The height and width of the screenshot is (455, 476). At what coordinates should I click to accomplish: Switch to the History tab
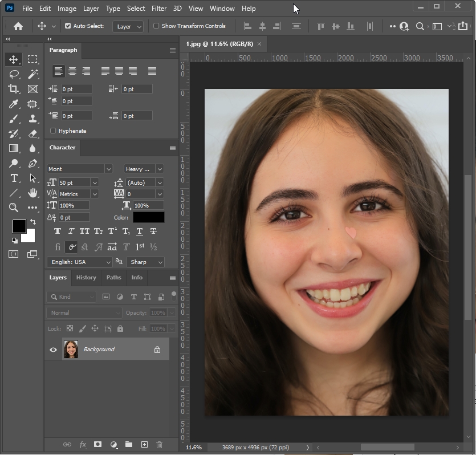(86, 278)
